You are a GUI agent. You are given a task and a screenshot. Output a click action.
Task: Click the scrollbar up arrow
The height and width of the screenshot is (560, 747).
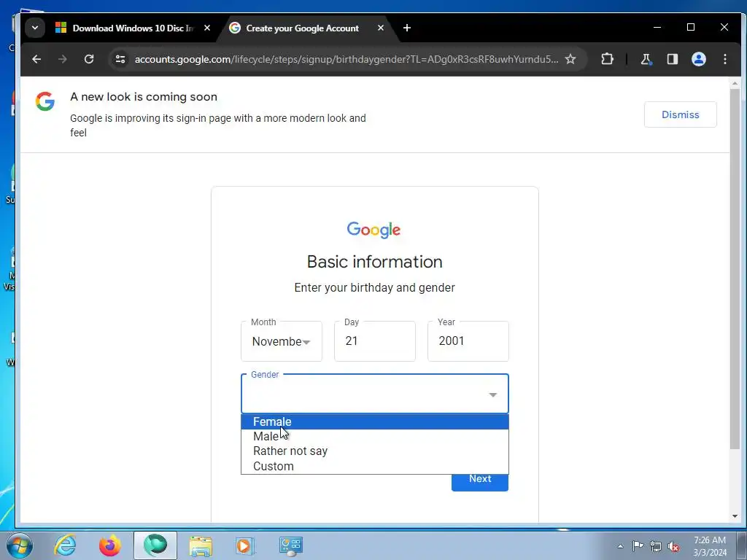tap(735, 83)
